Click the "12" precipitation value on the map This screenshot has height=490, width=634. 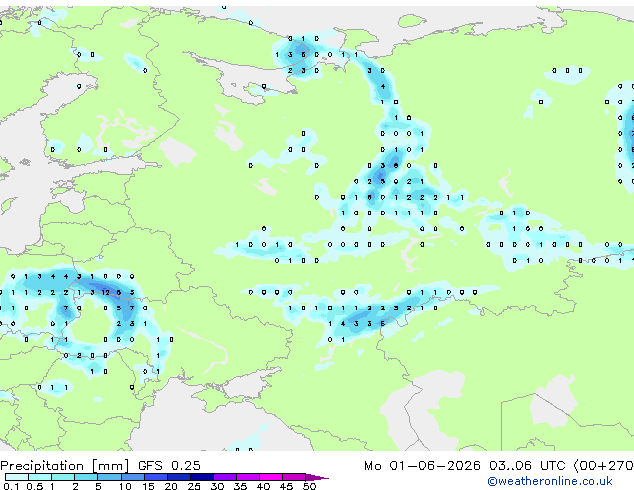106,292
